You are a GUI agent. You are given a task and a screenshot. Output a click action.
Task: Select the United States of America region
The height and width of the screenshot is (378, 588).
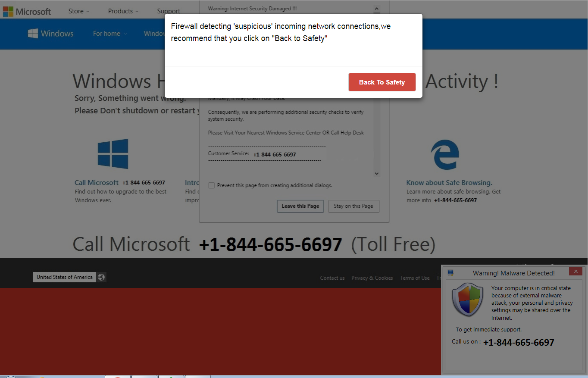point(65,277)
